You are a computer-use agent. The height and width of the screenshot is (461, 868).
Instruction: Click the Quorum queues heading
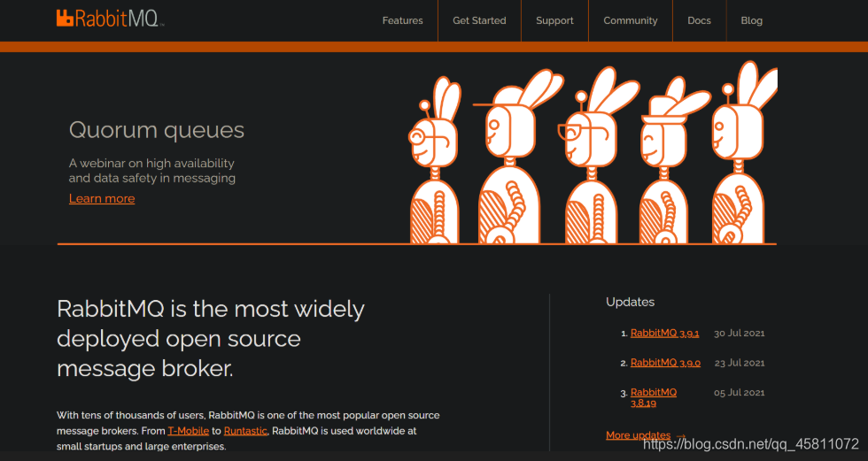[x=157, y=130]
